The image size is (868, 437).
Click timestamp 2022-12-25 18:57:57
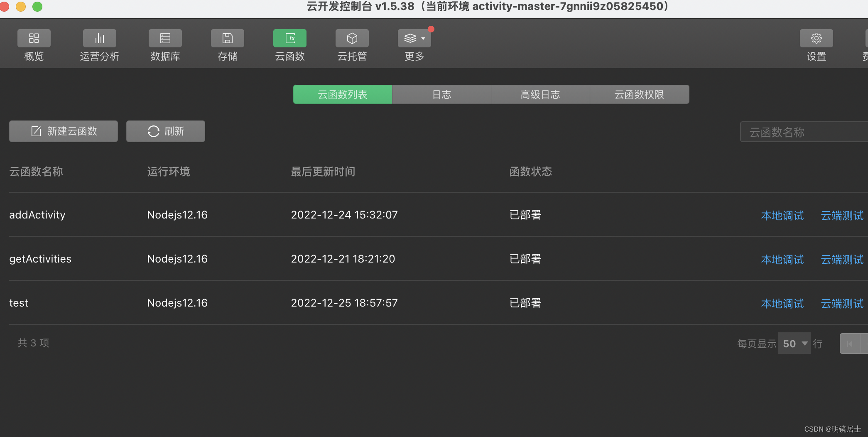coord(344,303)
